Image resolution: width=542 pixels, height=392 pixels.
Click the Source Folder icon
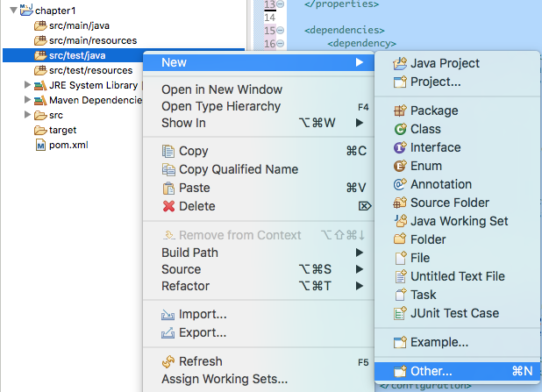pyautogui.click(x=400, y=203)
